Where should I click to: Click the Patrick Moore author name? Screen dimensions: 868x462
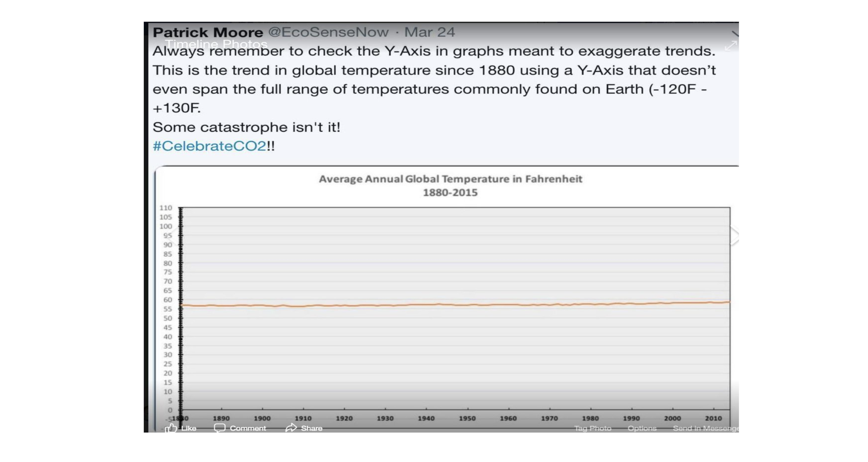[x=207, y=33]
